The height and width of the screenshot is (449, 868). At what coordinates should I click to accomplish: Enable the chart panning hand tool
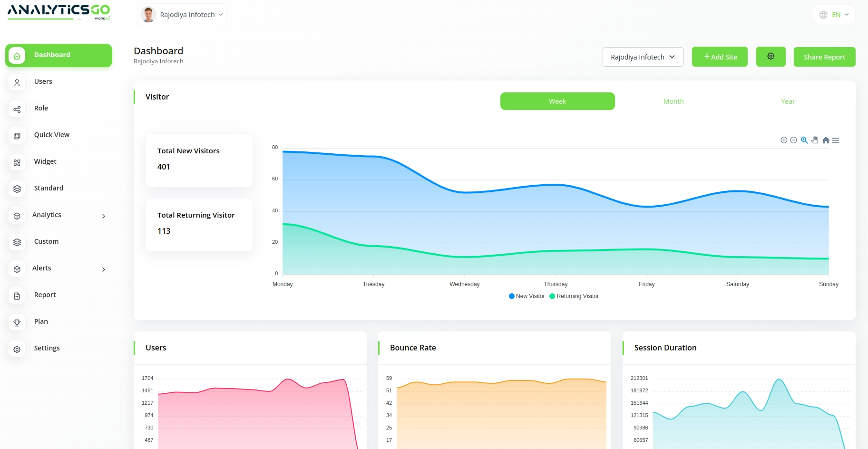pyautogui.click(x=815, y=140)
